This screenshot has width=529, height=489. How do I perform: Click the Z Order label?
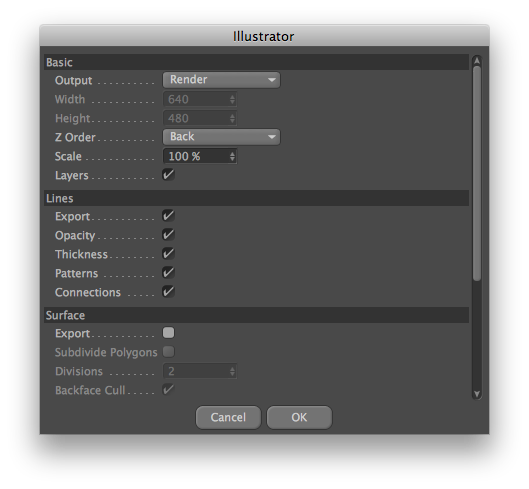tap(75, 137)
